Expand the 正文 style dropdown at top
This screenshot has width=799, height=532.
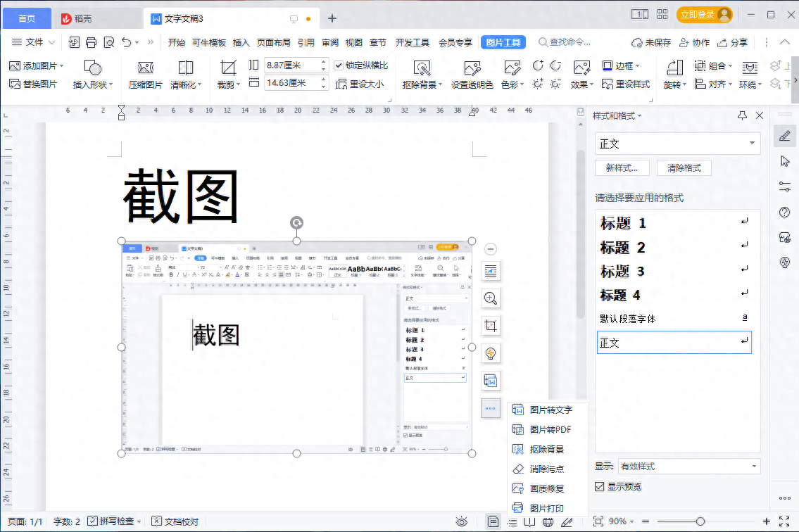coord(753,144)
